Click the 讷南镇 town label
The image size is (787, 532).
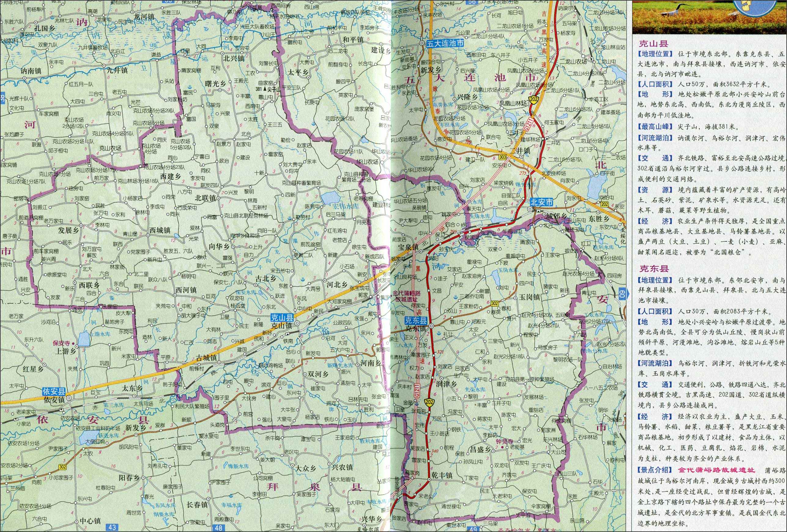[x=30, y=71]
